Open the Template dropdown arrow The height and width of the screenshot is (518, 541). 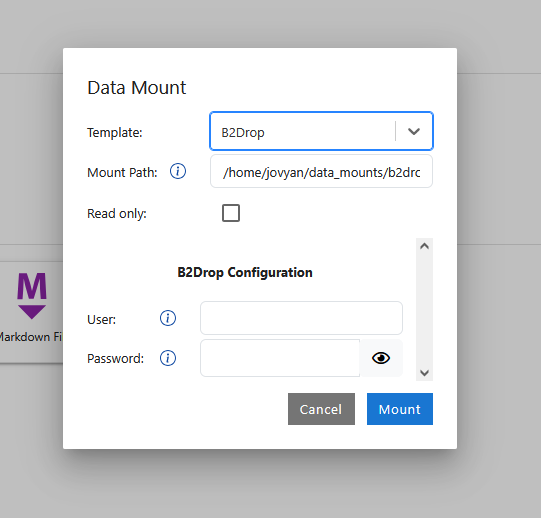pos(414,131)
